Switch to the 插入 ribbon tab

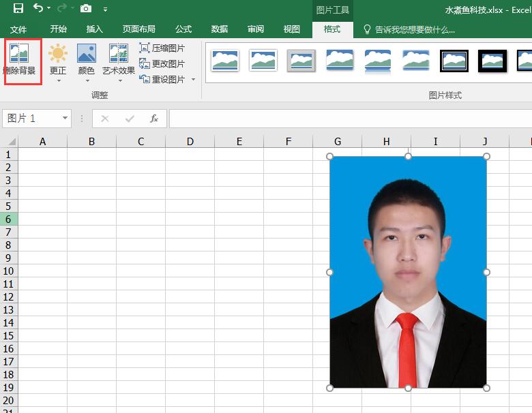pos(95,29)
